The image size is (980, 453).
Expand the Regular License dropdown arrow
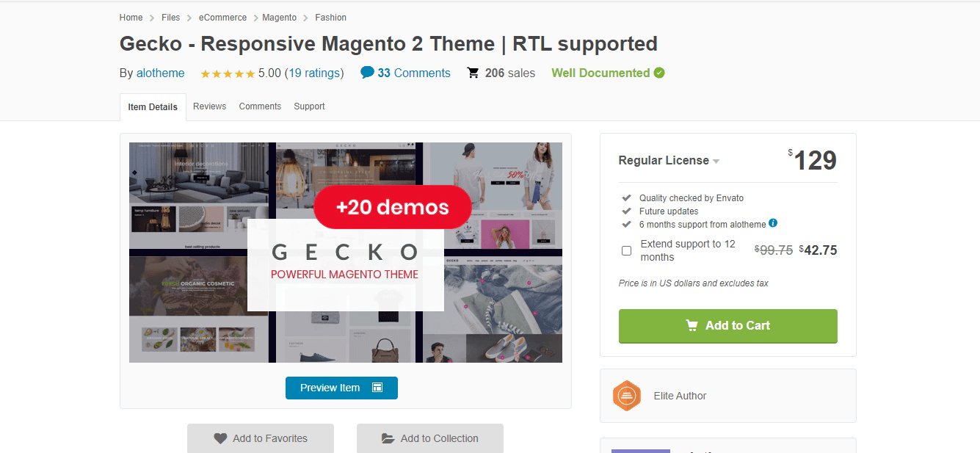[716, 162]
